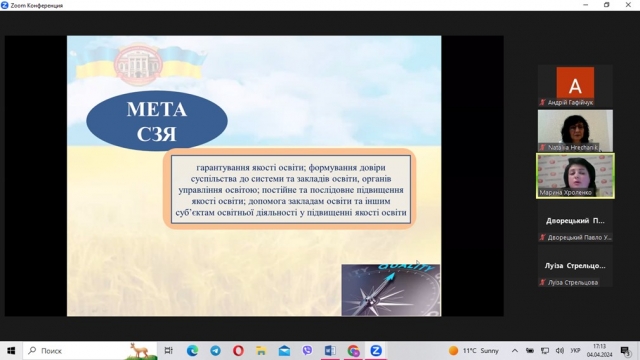This screenshot has height=360, width=640.
Task: Click the university emblem on the slide
Action: 138,64
